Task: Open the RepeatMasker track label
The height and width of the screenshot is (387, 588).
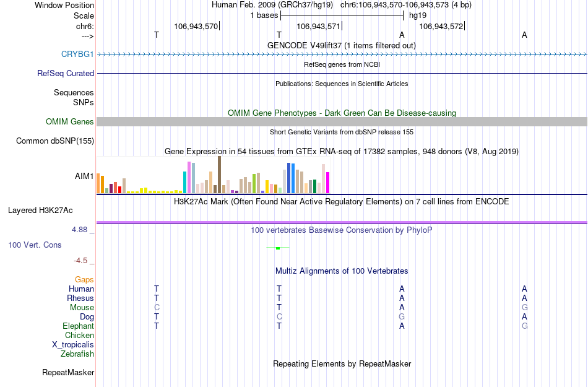Action: pyautogui.click(x=68, y=372)
